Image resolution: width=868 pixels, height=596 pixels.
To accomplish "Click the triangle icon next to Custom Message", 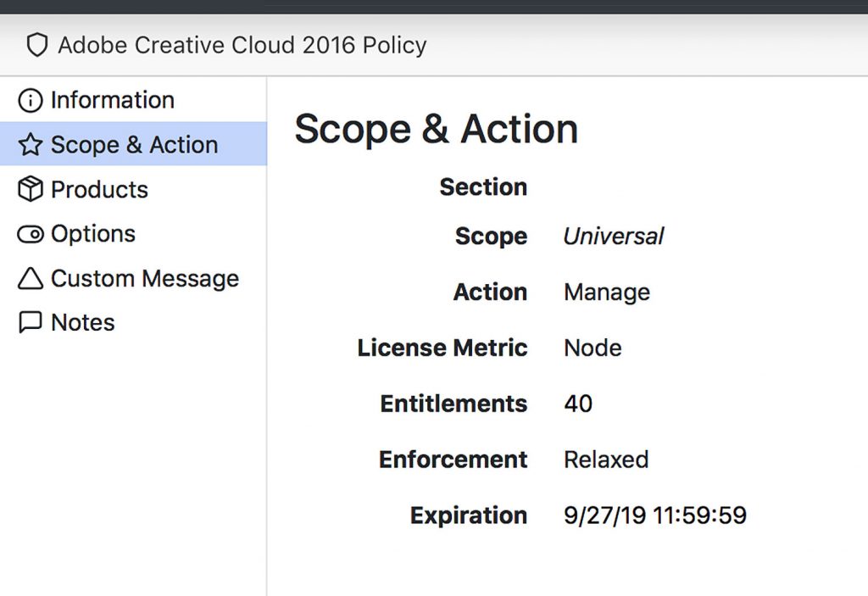I will [x=30, y=278].
